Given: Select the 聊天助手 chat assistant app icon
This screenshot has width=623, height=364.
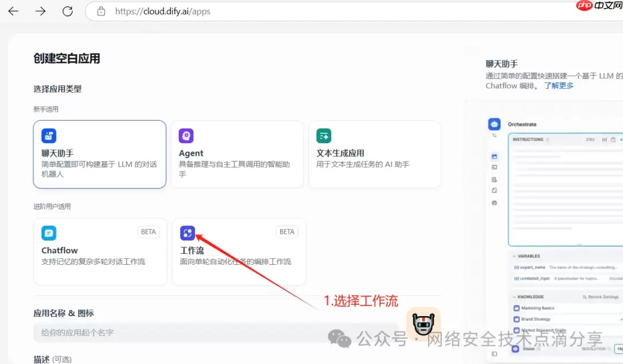Looking at the screenshot, I should 48,135.
